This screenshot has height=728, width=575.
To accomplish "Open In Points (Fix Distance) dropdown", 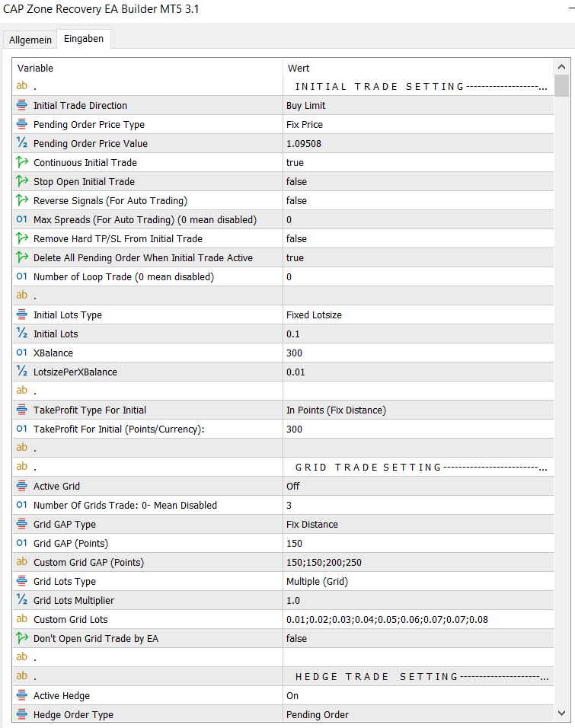I will click(418, 410).
